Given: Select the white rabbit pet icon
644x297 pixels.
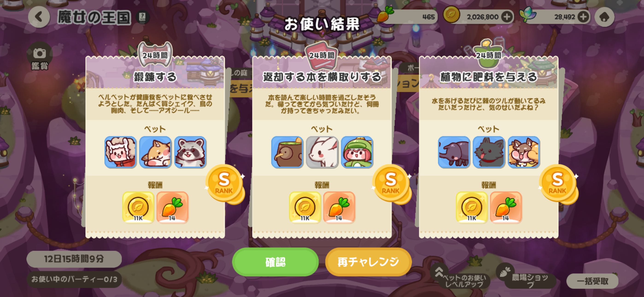Looking at the screenshot, I should 322,152.
